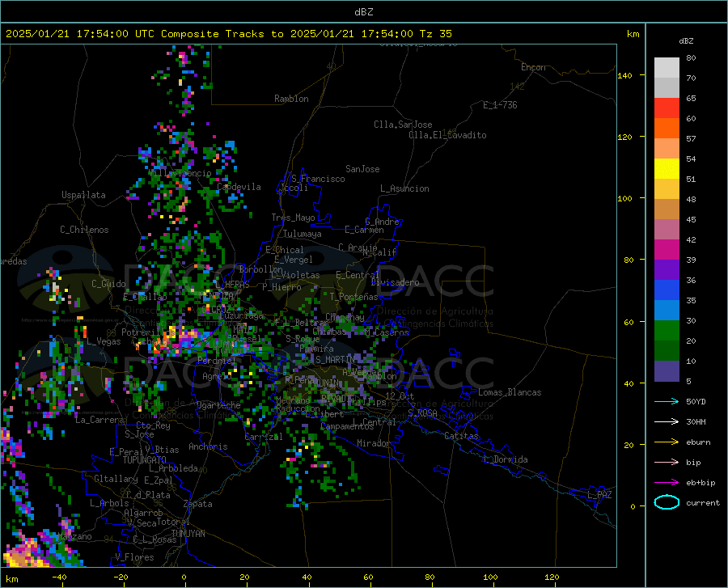
Task: Click the 'Encon' map label
Action: pyautogui.click(x=533, y=67)
